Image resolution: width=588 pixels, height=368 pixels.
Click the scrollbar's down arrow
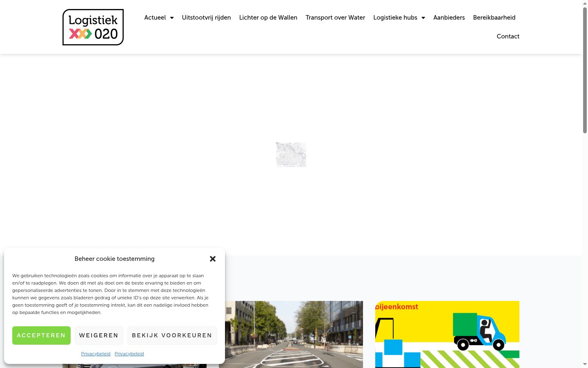(x=585, y=364)
